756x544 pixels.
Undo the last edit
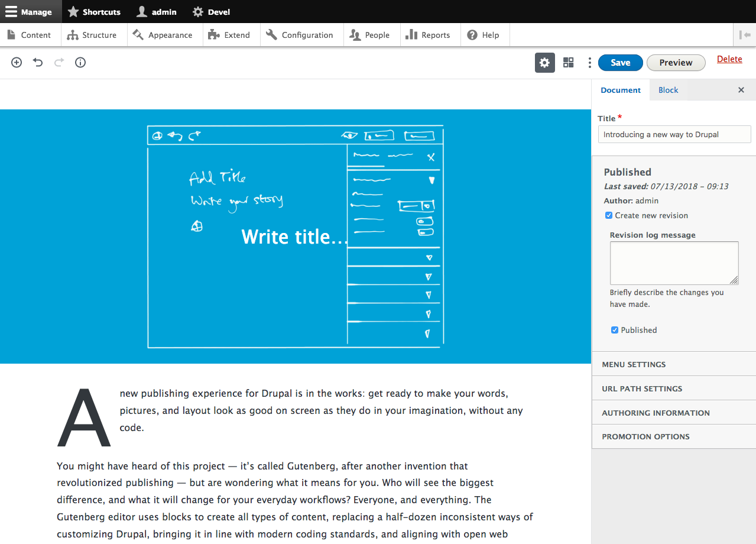tap(38, 63)
